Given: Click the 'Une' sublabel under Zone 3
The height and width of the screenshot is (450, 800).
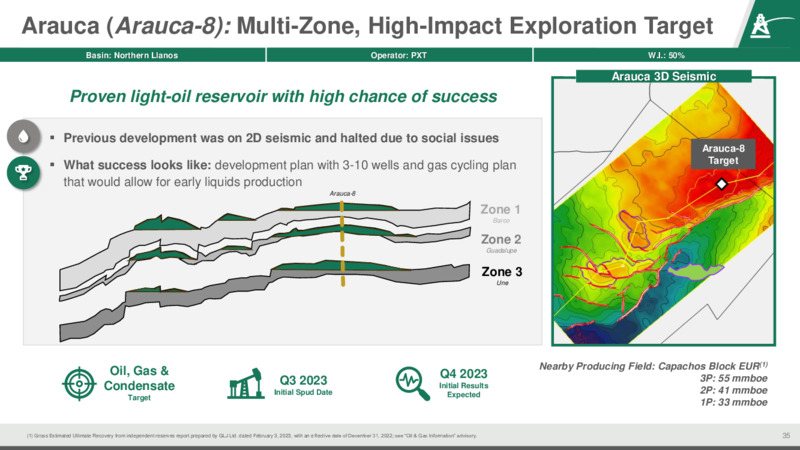Looking at the screenshot, I should pos(503,283).
